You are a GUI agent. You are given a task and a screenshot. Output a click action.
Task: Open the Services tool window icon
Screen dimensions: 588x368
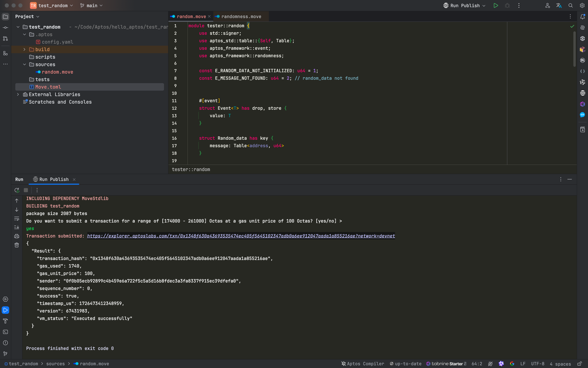click(5, 299)
